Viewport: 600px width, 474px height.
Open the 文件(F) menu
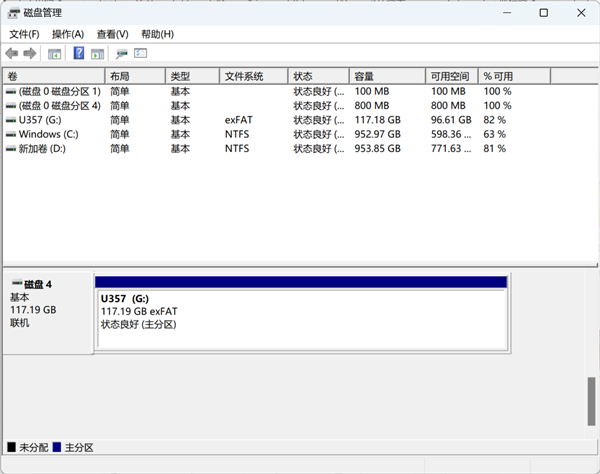24,34
